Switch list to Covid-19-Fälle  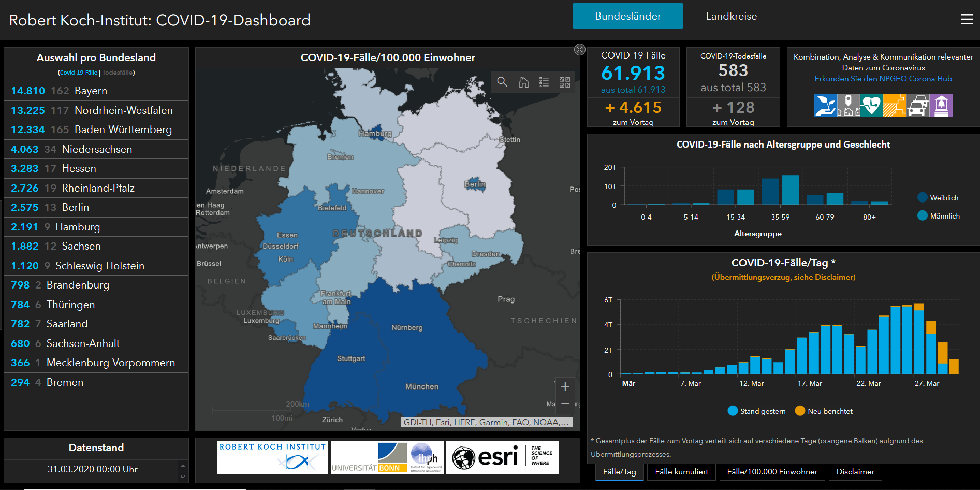coord(79,73)
